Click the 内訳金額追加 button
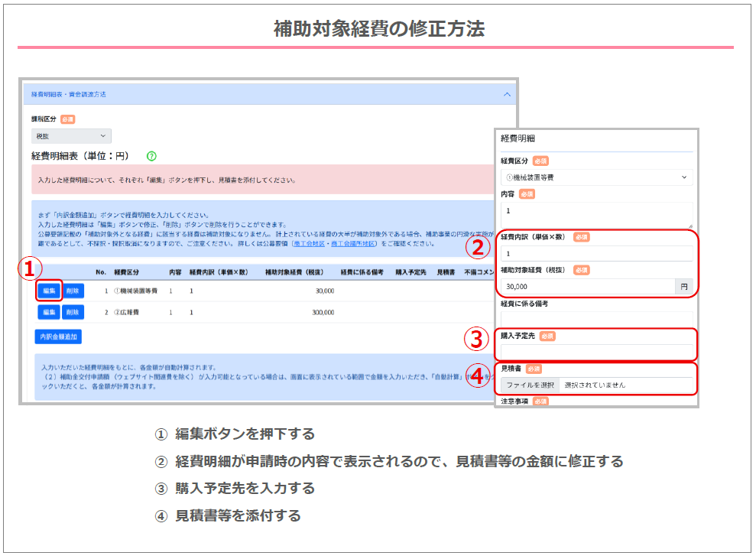The width and height of the screenshot is (756, 559). pos(58,336)
